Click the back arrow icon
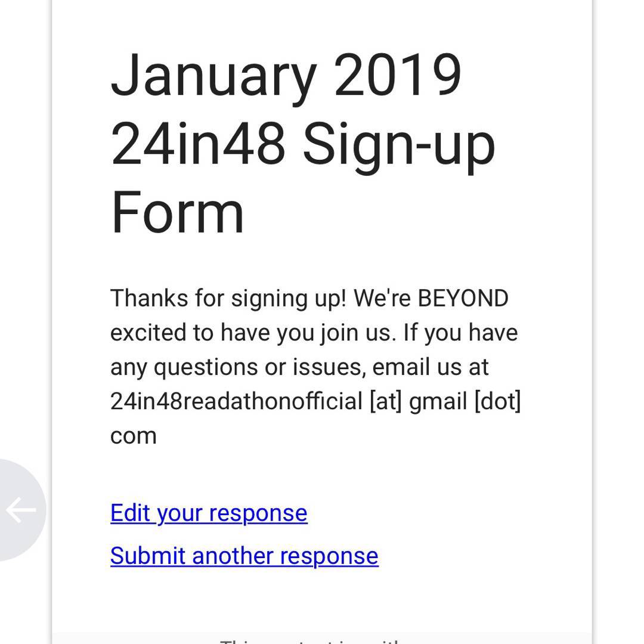The image size is (644, 644). 21,510
